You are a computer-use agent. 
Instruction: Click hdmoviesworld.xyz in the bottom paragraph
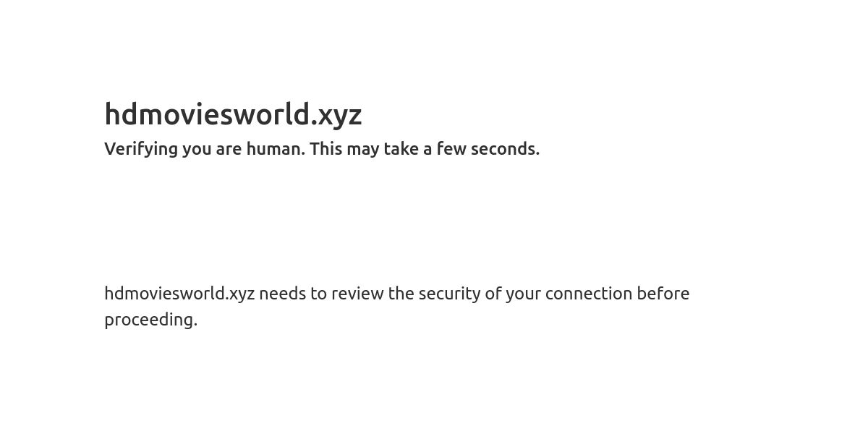[179, 294]
